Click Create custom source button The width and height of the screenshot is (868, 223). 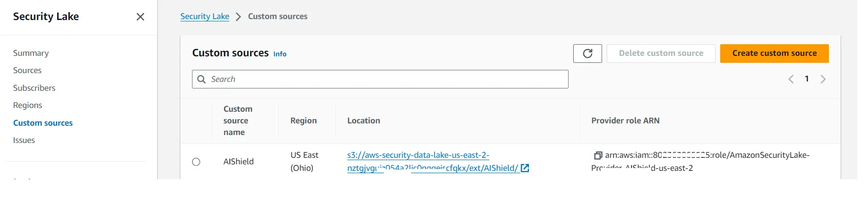tap(774, 54)
